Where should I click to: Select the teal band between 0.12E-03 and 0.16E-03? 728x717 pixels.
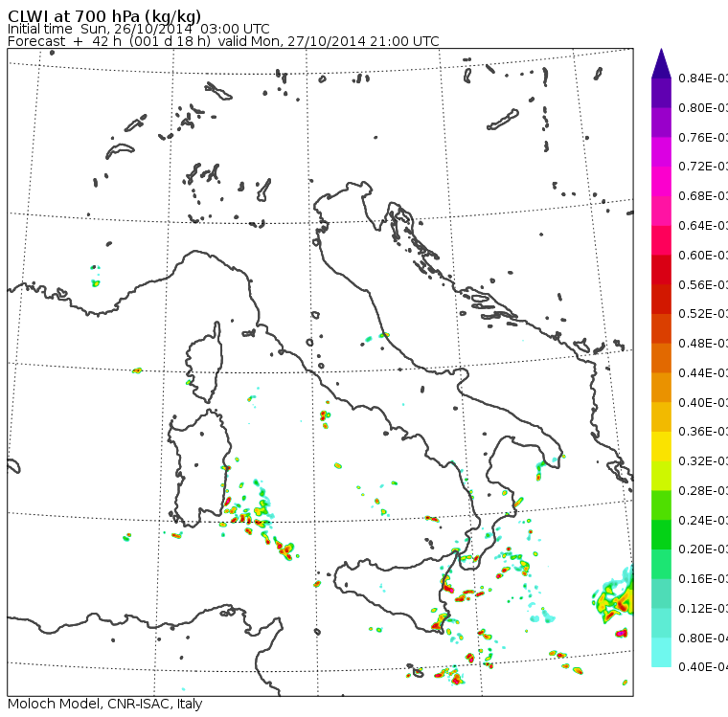click(x=661, y=594)
